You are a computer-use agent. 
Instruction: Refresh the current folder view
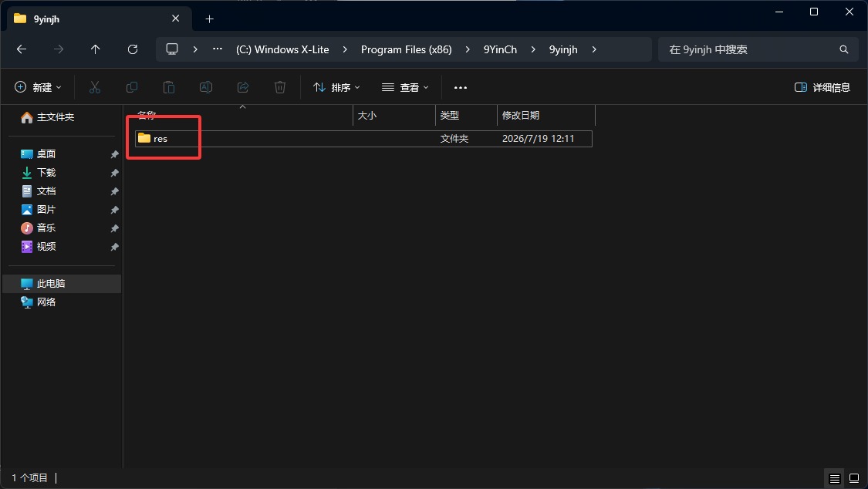pyautogui.click(x=132, y=49)
